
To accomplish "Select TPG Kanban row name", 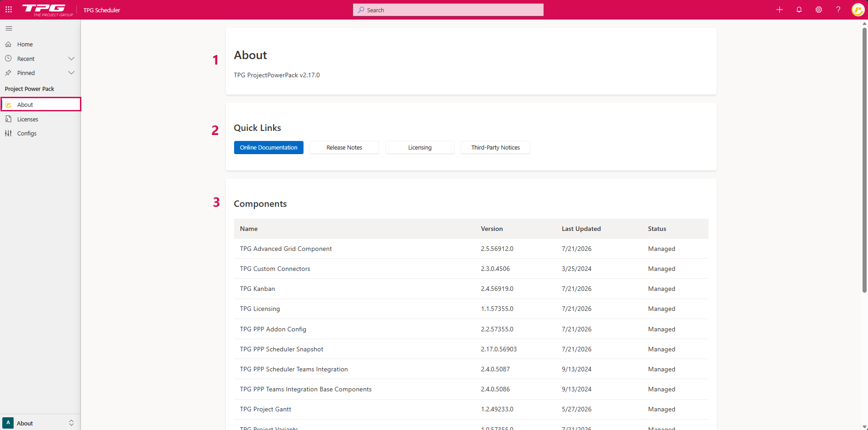I will [257, 289].
